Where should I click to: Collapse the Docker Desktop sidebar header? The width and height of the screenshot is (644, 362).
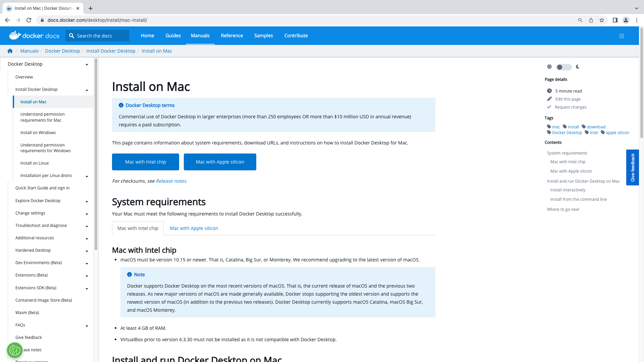tap(87, 64)
